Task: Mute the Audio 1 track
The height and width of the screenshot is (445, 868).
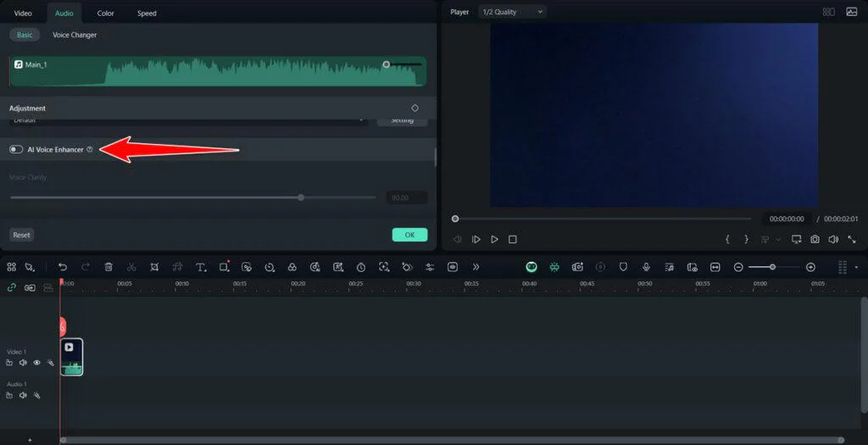Action: tap(23, 395)
